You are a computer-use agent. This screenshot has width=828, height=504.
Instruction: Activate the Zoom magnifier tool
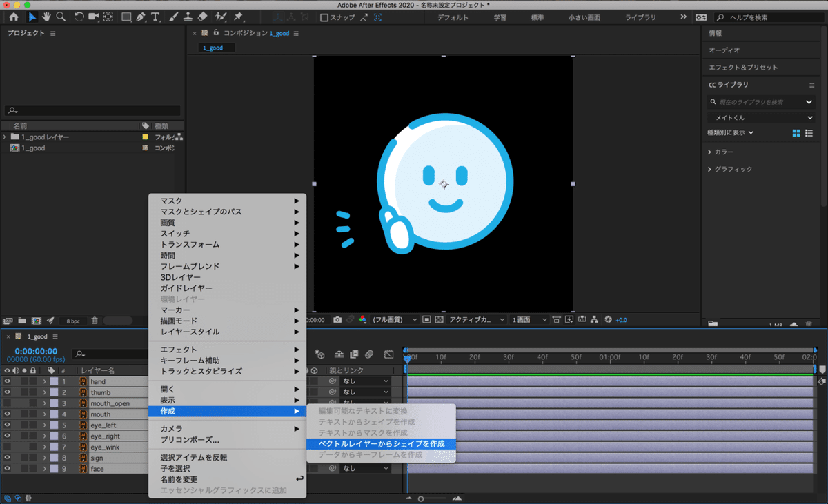click(61, 17)
